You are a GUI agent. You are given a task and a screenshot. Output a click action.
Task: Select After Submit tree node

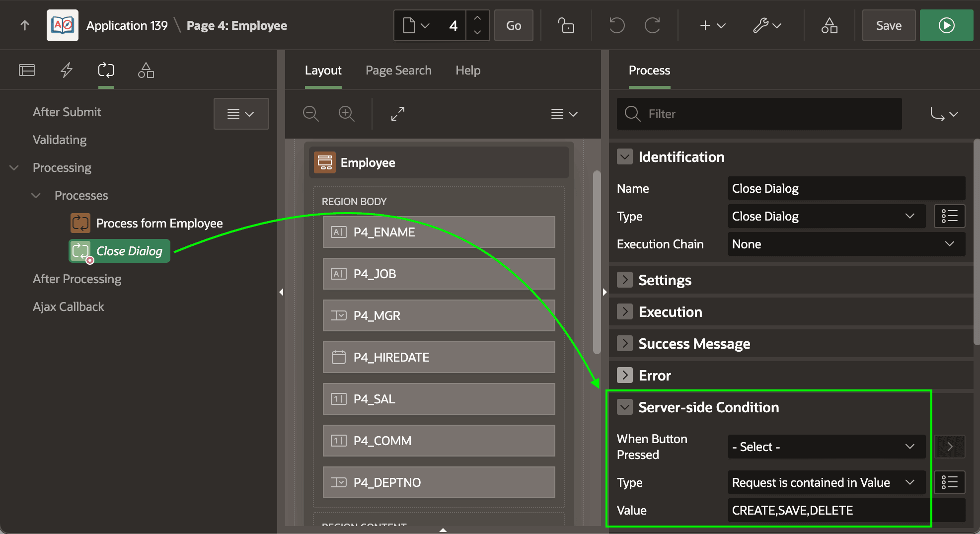coord(67,112)
